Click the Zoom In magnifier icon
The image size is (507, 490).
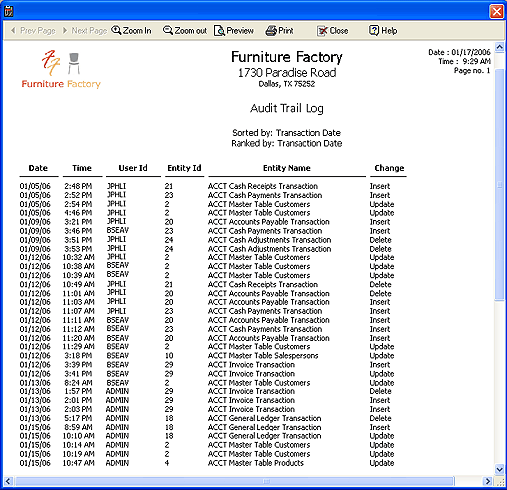[x=116, y=30]
